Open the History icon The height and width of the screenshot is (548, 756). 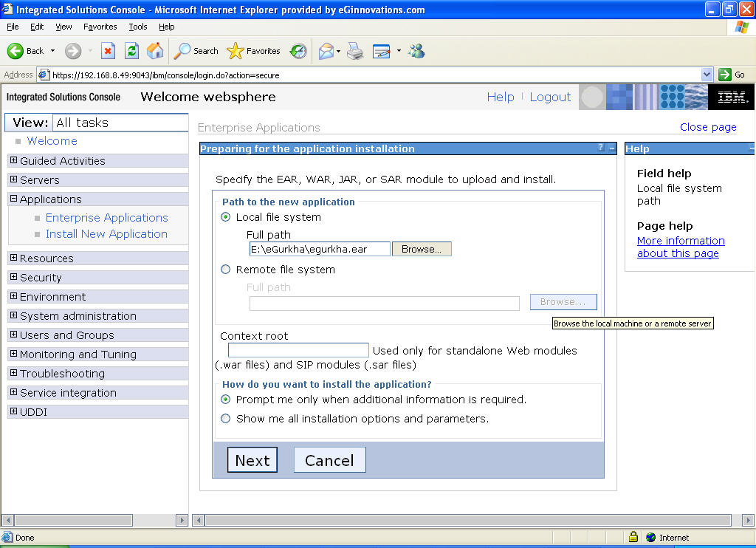click(298, 51)
